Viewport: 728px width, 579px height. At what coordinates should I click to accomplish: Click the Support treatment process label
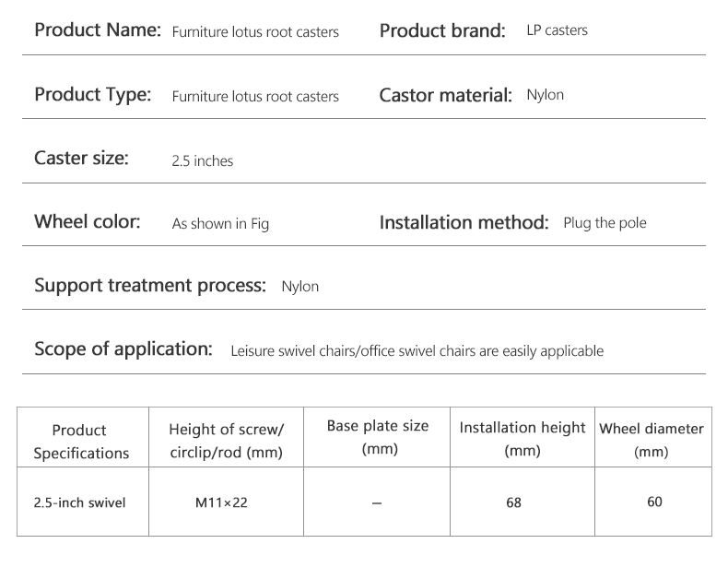point(149,285)
